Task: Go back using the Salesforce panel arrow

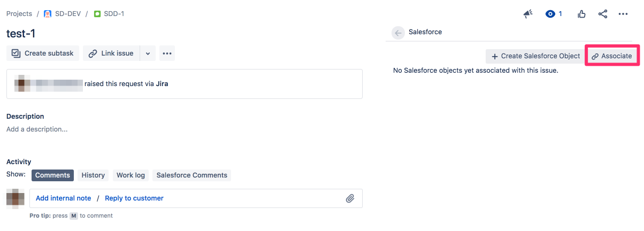Action: pyautogui.click(x=398, y=33)
